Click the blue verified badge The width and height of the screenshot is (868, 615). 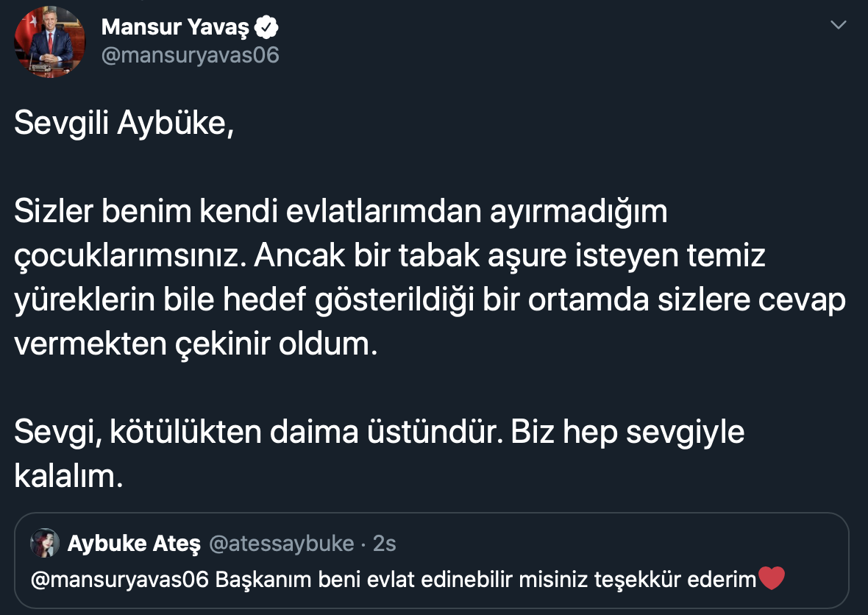click(x=266, y=27)
